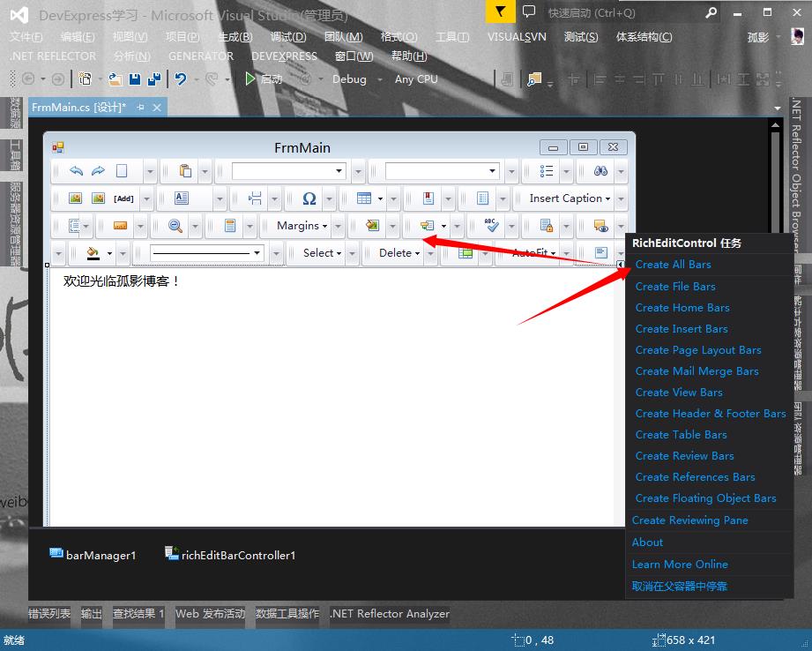The height and width of the screenshot is (651, 812).
Task: Click the Visual Studio save all icon
Action: pos(153,79)
